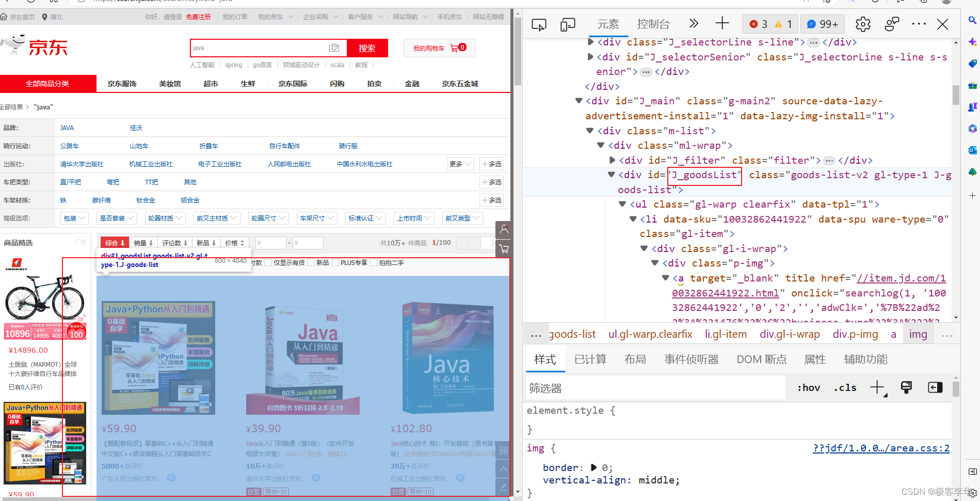Open the area.css:2 stylesheet link
980x501 pixels.
click(x=881, y=448)
